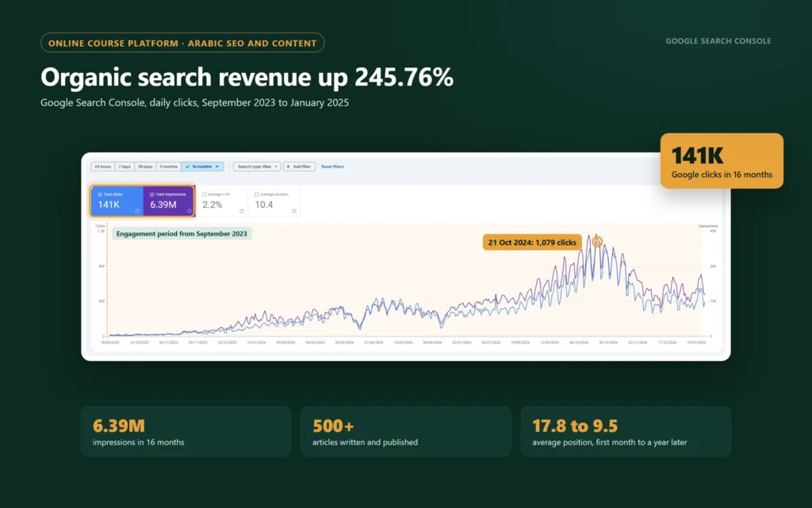
Task: Click the 19/08/2024 date on the x-axis
Action: (x=520, y=343)
